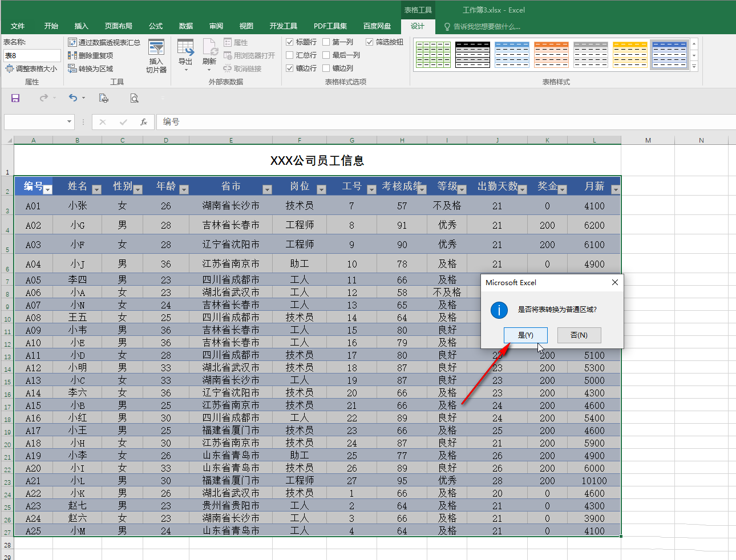Click the confirm checkmark in formula bar
The image size is (736, 560).
[123, 122]
